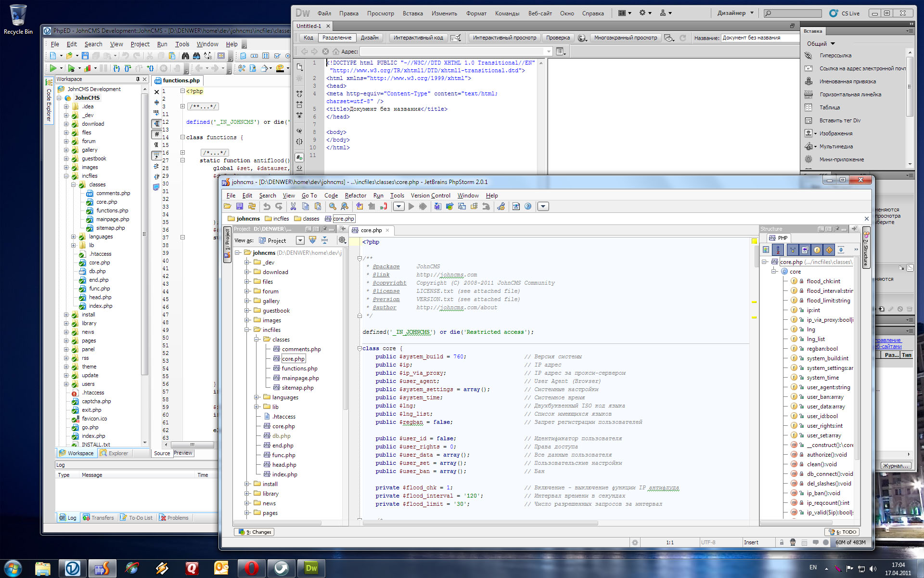Screen dimensions: 924x578
Task: Click the Dreamweaver document title Название field
Action: click(x=759, y=38)
